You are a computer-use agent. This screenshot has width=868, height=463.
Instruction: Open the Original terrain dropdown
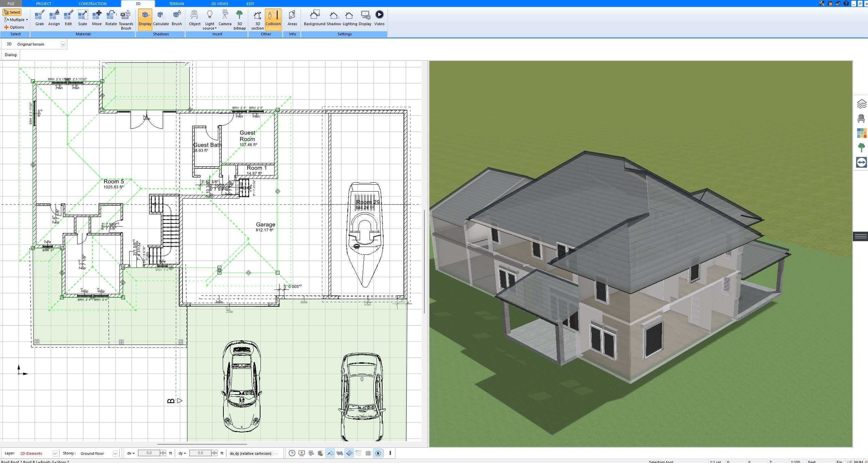(63, 44)
